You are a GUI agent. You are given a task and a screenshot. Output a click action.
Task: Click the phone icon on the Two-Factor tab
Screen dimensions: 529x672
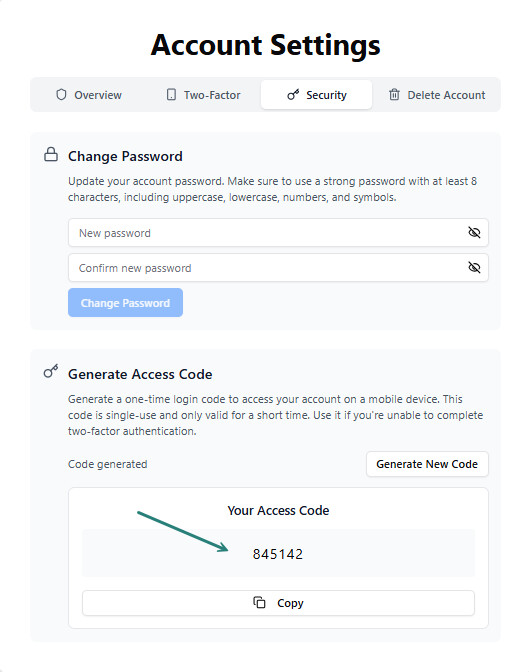coord(171,95)
